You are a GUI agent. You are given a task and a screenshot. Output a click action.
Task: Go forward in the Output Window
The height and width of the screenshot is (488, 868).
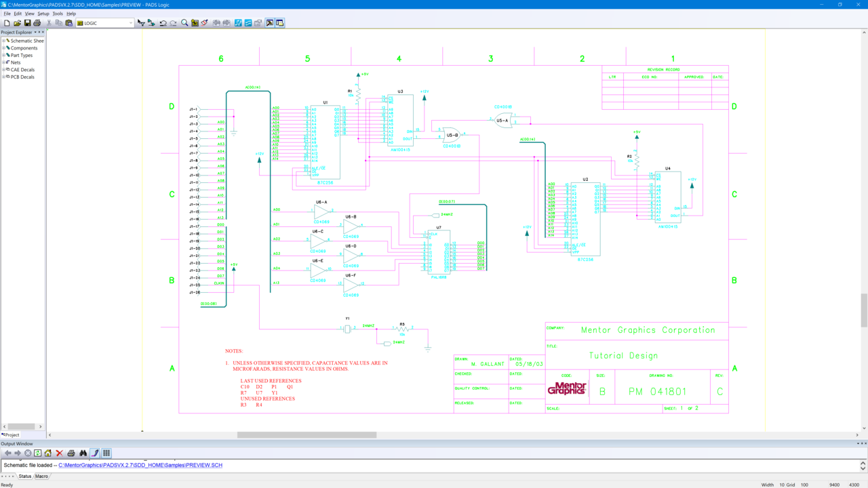click(18, 453)
